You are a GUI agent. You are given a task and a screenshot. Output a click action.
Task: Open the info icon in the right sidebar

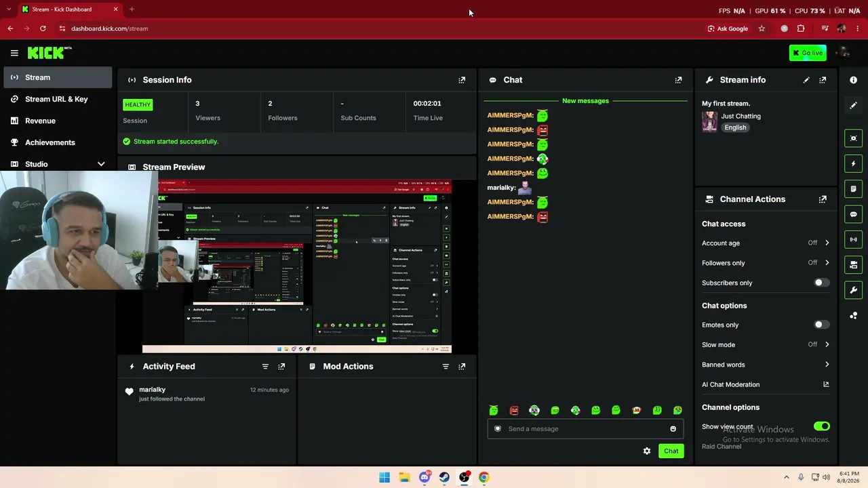[x=854, y=80]
